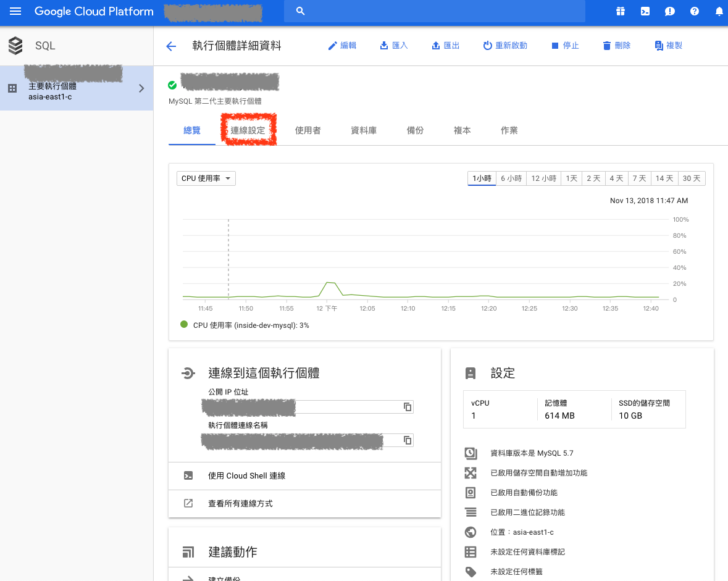Viewport: 728px width, 581px height.
Task: Open the CPU 使用率 metric dropdown
Action: (206, 178)
